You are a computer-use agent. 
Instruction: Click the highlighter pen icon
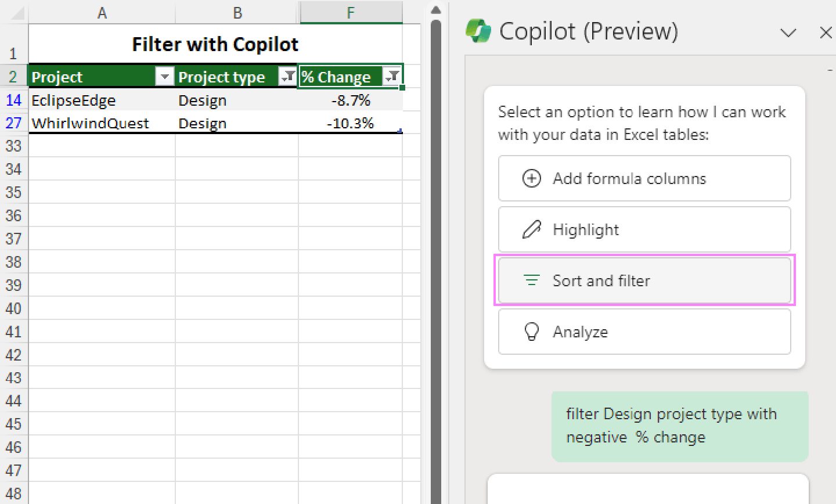click(x=532, y=229)
